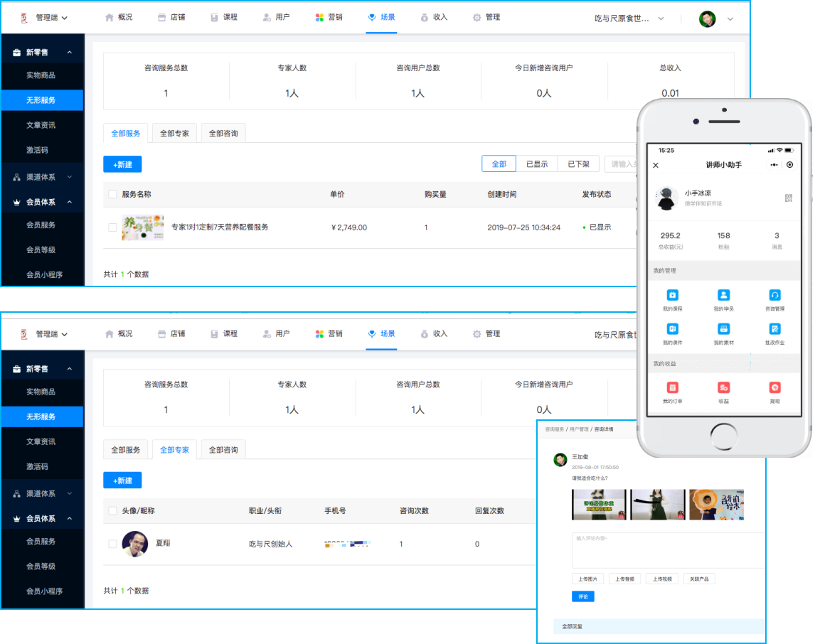The image size is (815, 644).
Task: Click the 上传图片 button in the reply panel
Action: 587,578
